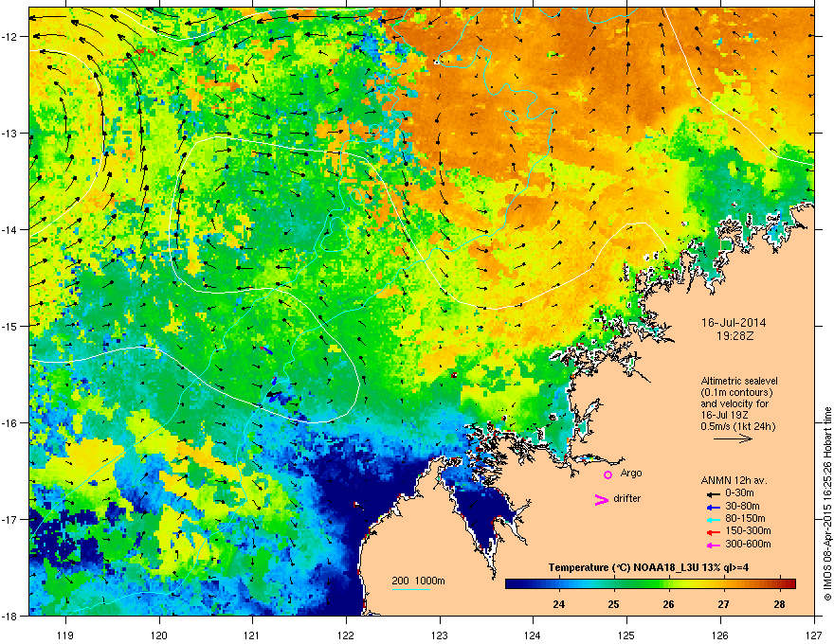
Task: Click the latitude label -17
Action: coord(10,520)
